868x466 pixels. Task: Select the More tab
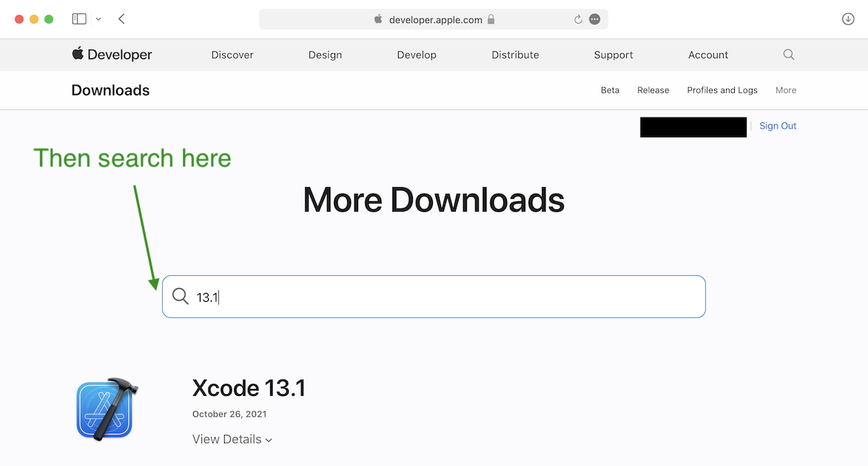coord(786,90)
